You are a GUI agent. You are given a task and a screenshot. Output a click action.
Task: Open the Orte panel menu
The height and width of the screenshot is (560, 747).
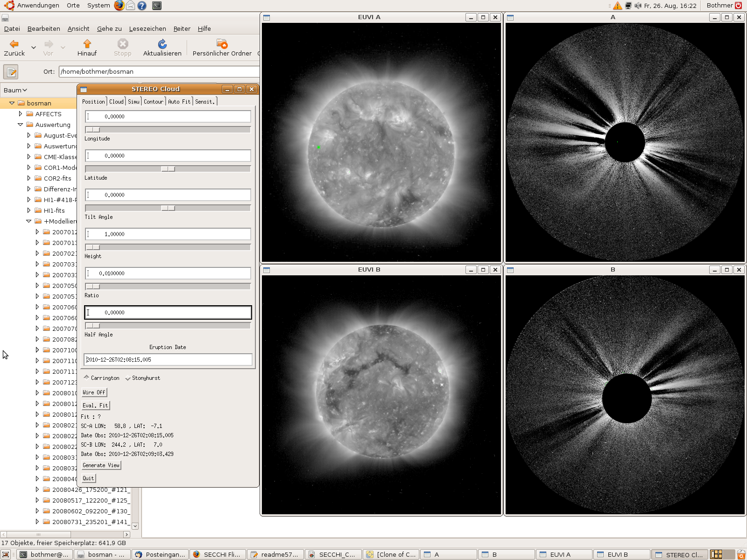point(73,6)
